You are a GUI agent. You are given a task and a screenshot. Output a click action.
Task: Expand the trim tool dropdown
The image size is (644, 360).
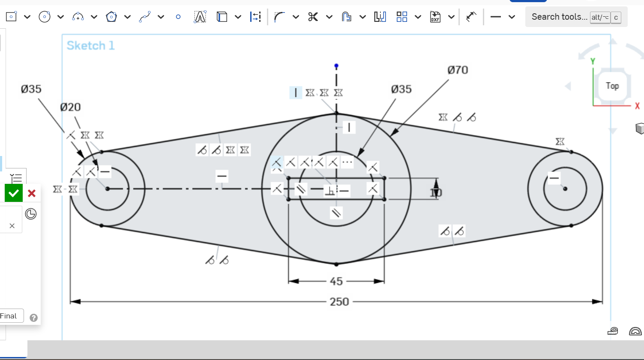329,17
